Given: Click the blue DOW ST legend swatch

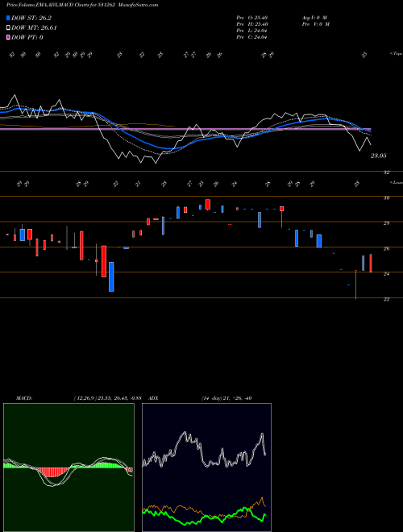Looking at the screenshot, I should click(x=8, y=19).
